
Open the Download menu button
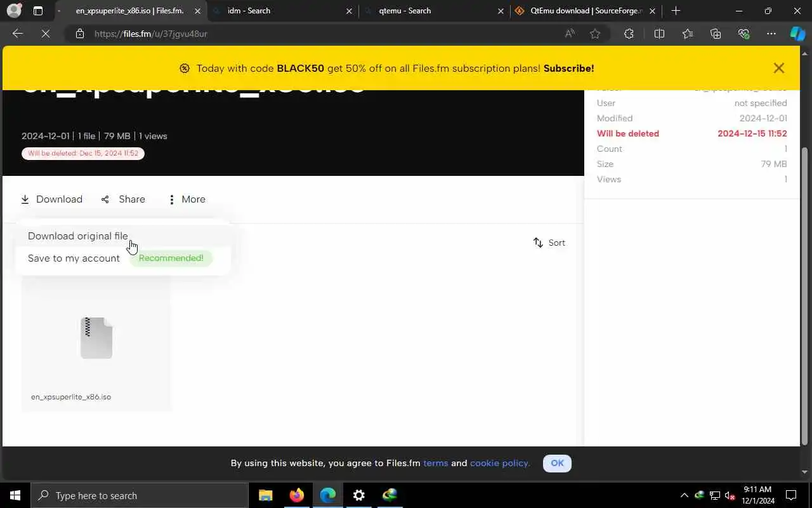tap(52, 199)
